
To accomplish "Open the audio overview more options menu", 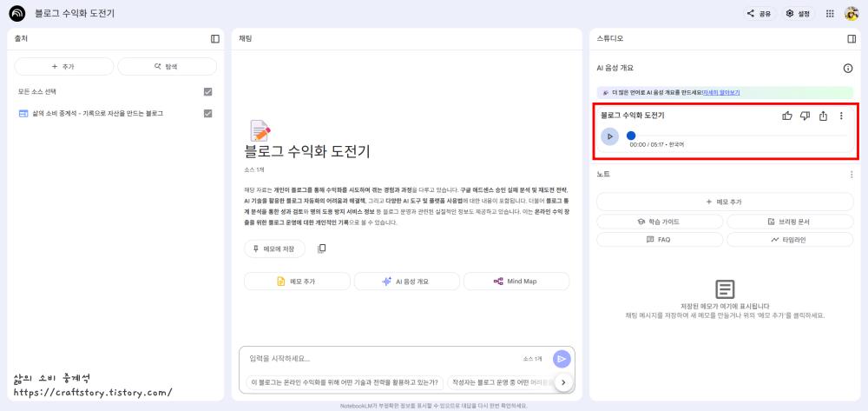I will 841,116.
